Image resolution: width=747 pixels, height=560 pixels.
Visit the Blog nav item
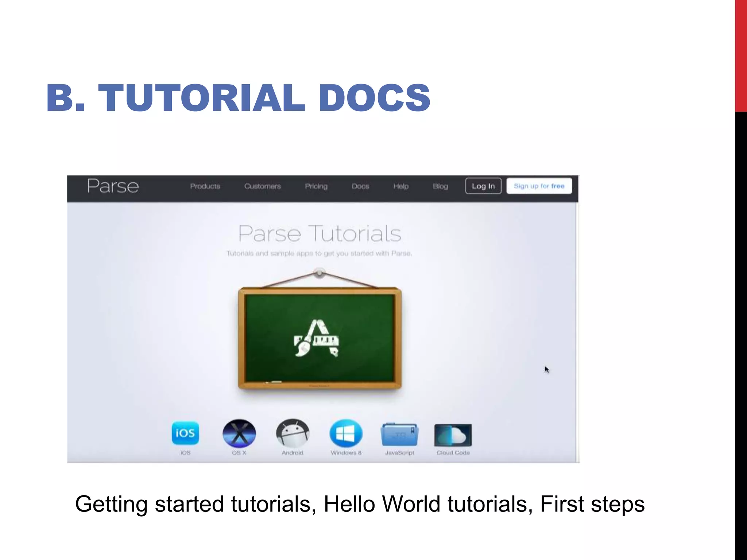pos(440,186)
